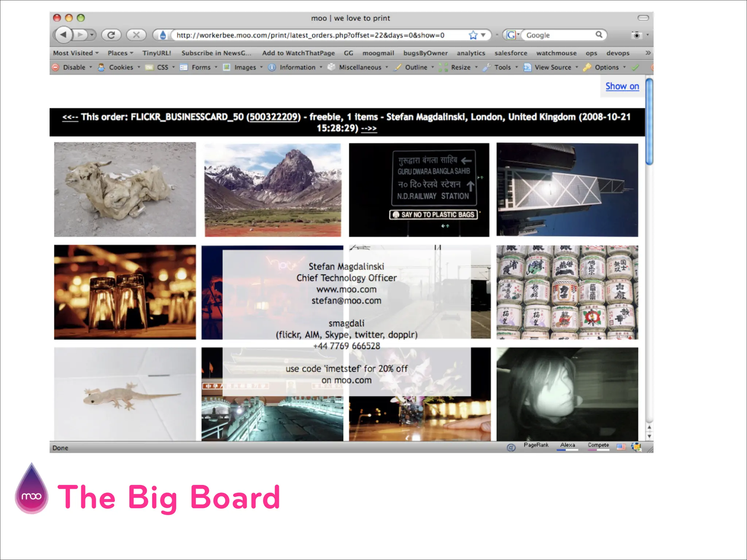The image size is (747, 560).
Task: Click order number 500322209 link
Action: point(274,117)
